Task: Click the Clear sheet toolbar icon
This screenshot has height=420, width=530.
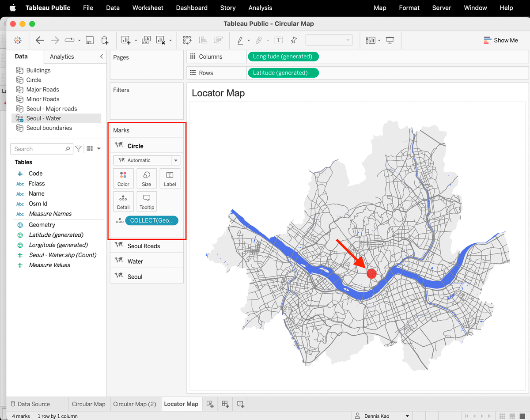Action: tap(161, 40)
